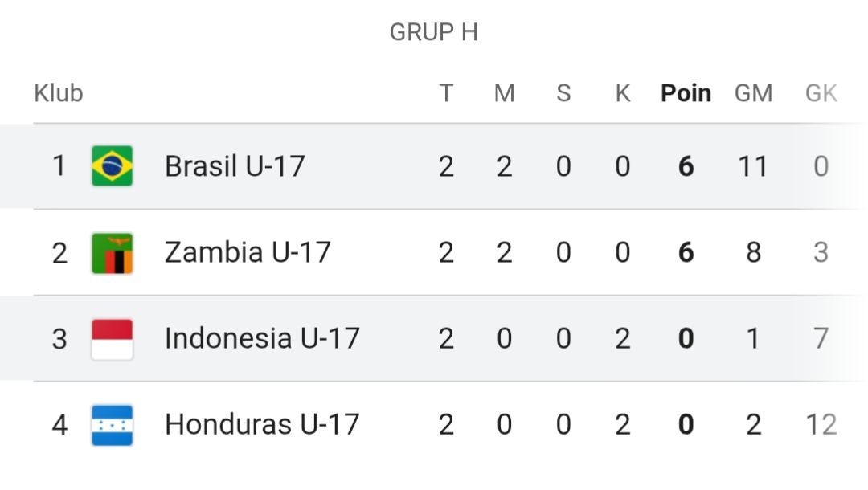Click the K column header
The image size is (868, 490).
click(623, 93)
